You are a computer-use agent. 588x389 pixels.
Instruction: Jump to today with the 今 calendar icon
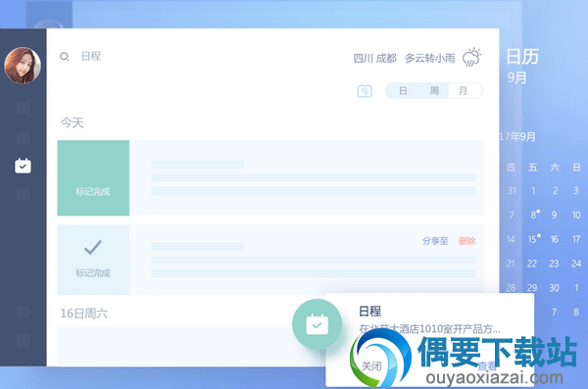(365, 91)
